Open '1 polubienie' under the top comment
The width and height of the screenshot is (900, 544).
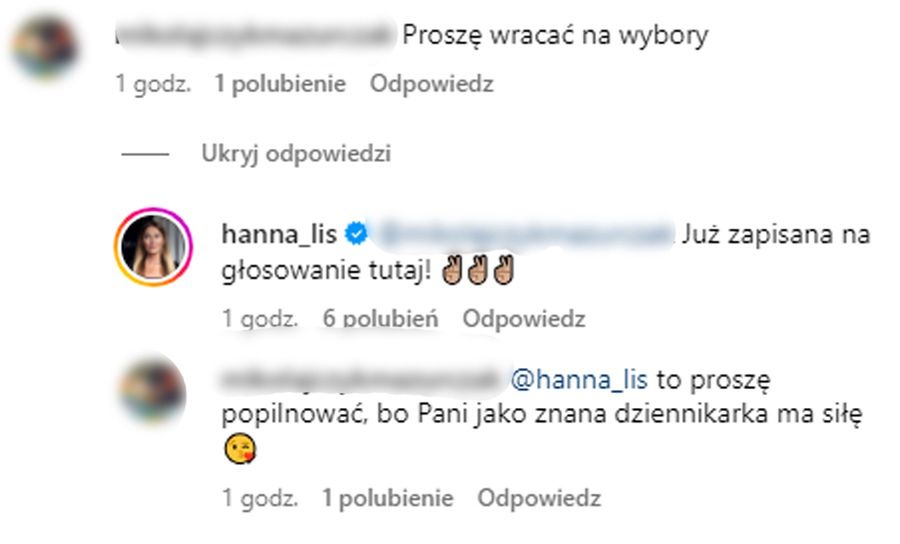[x=280, y=84]
